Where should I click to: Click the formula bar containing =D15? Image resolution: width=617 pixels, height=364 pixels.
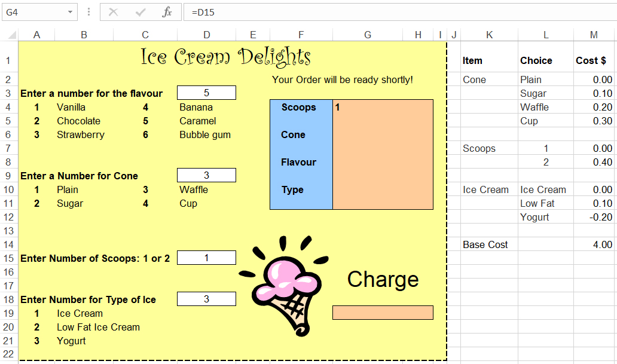(x=400, y=12)
